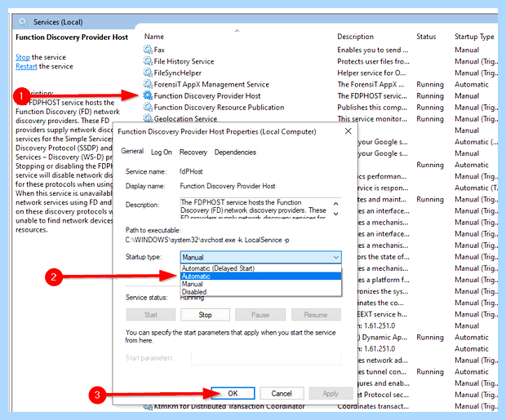Click the OK button
Screen dimensions: 506x420
(x=233, y=393)
